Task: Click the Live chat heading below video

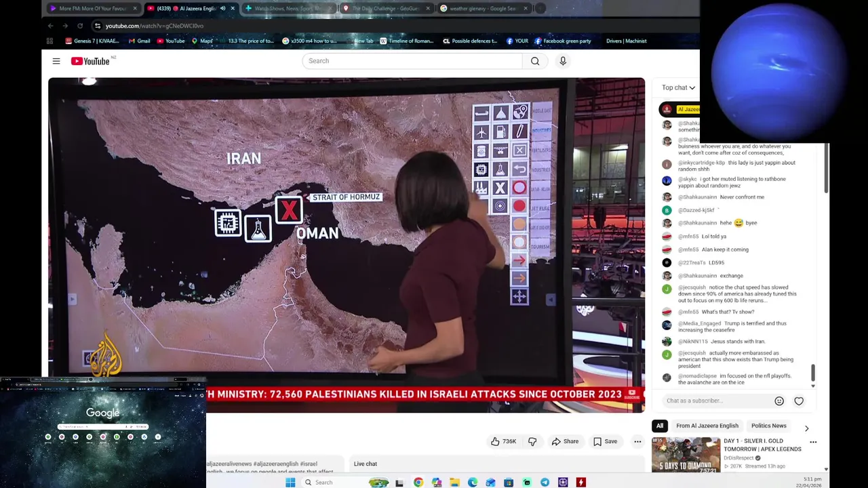Action: point(366,464)
